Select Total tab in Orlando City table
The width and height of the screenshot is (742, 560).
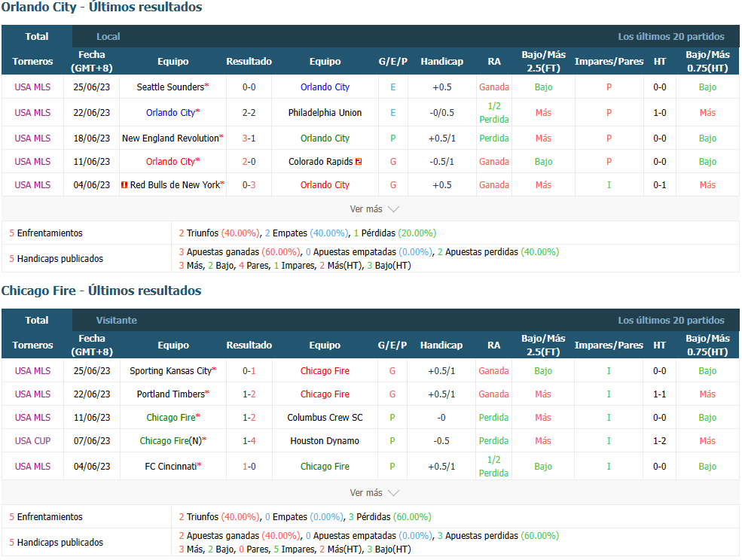click(37, 36)
